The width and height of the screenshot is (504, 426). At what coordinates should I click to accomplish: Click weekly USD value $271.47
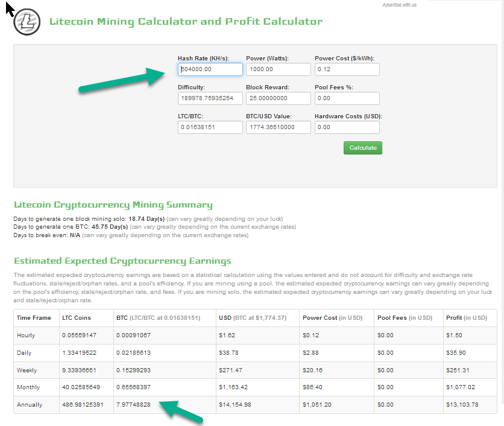[x=230, y=370]
